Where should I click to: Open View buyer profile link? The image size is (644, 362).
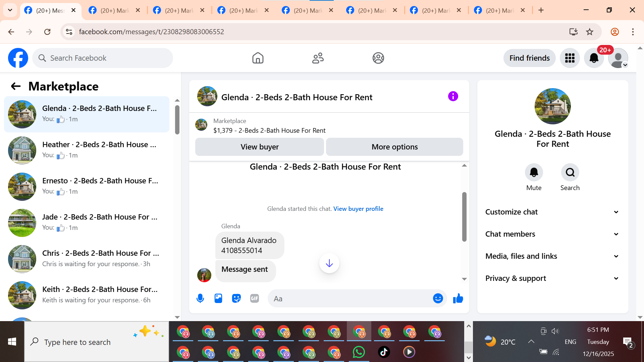pos(358,209)
